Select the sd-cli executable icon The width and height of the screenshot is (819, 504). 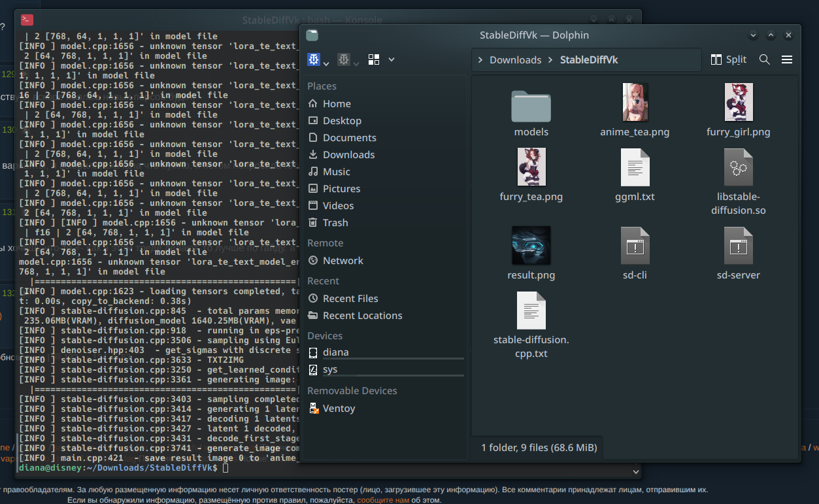tap(635, 246)
